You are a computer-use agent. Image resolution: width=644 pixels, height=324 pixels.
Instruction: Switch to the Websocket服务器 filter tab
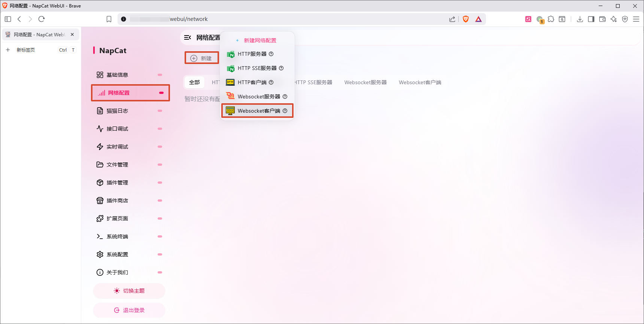(365, 82)
